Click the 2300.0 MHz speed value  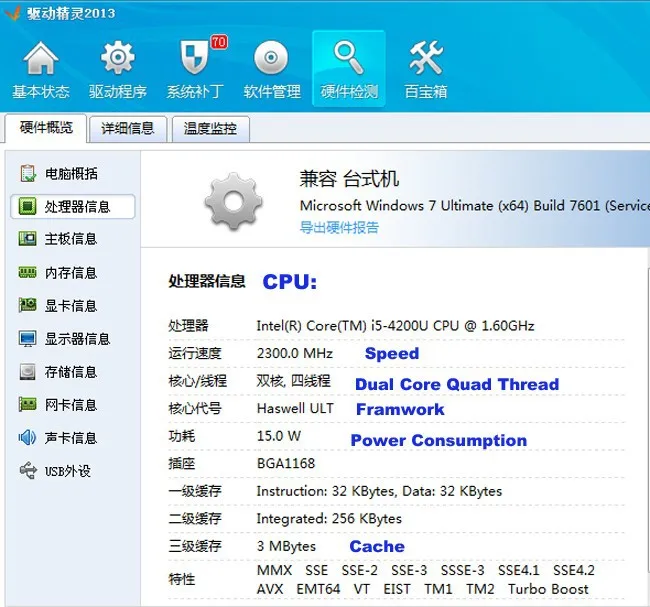tap(294, 353)
